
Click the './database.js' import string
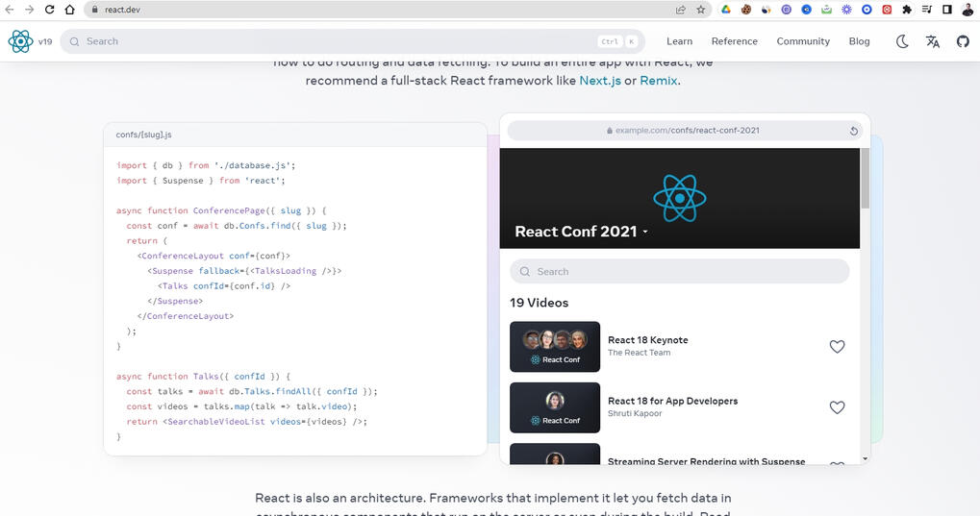[252, 165]
